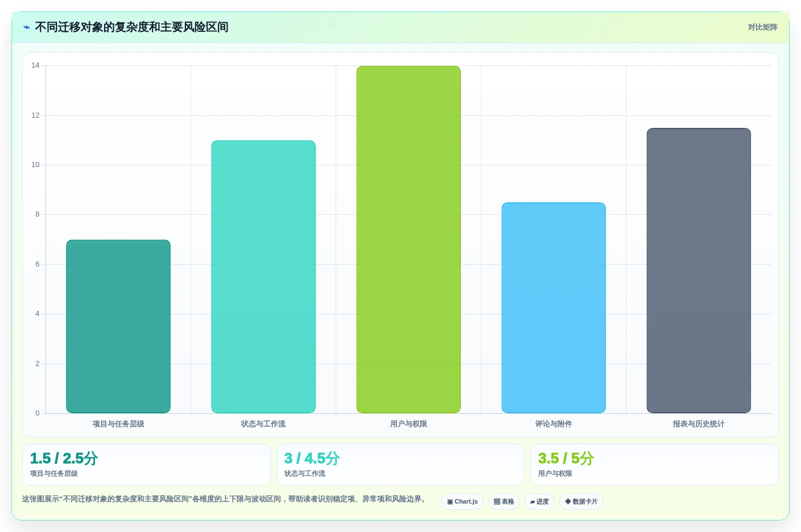
Task: Click the 用户与权限 axis label
Action: tap(408, 424)
